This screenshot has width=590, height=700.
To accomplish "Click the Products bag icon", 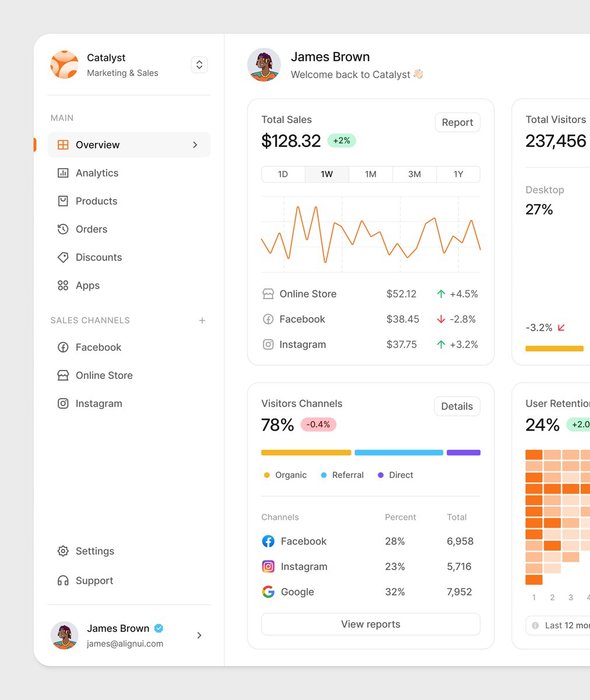I will tap(63, 201).
